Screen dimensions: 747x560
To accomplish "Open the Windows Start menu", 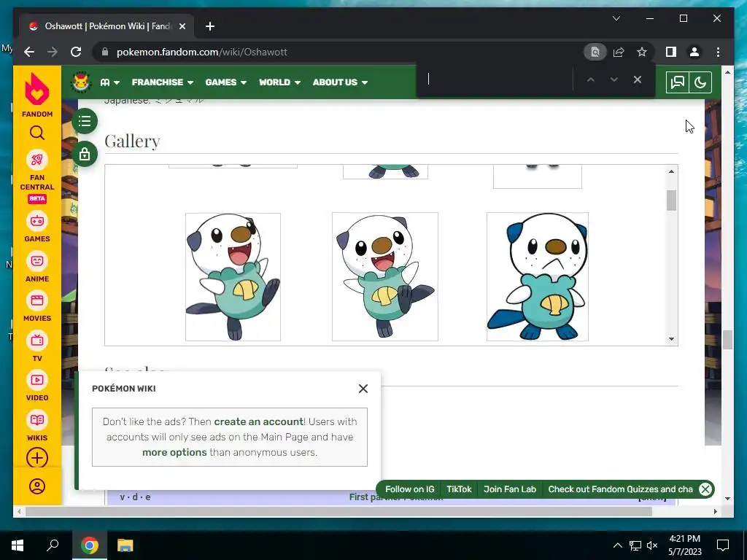I will pyautogui.click(x=18, y=545).
